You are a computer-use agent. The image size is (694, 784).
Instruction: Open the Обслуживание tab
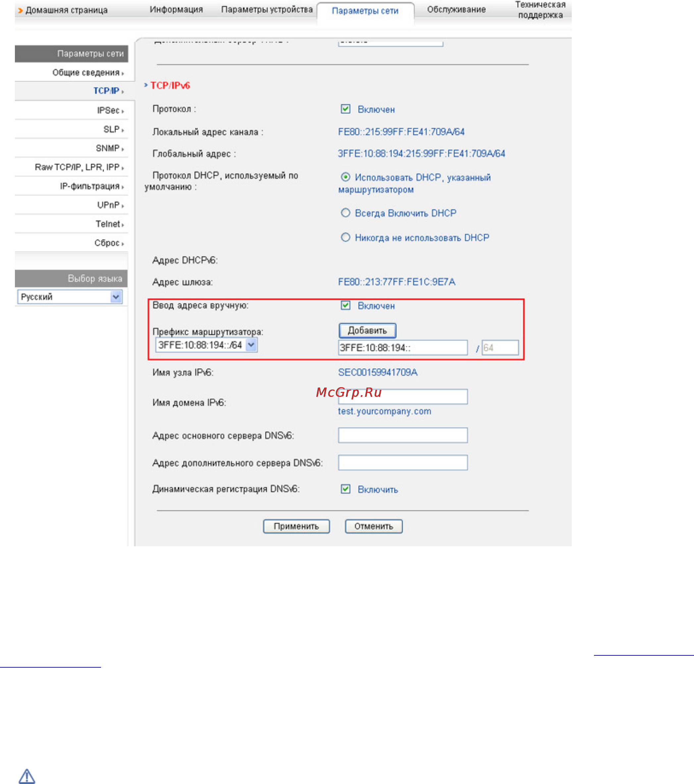[456, 10]
